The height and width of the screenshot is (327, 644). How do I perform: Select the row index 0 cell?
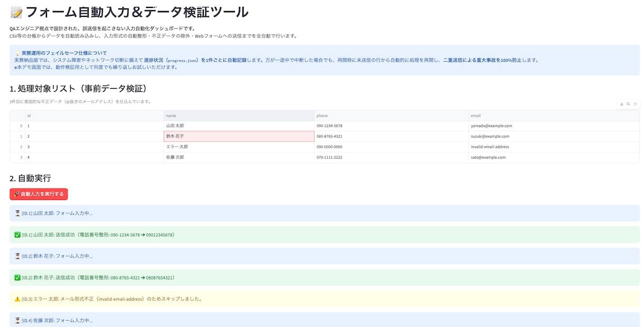pyautogui.click(x=17, y=126)
